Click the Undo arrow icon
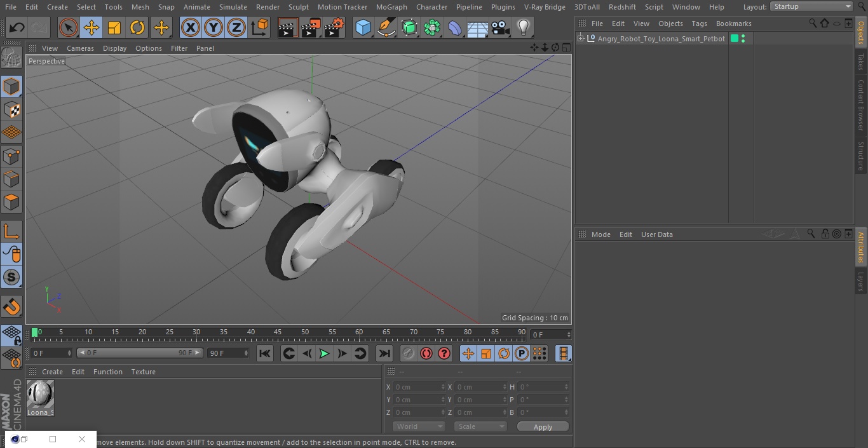The height and width of the screenshot is (448, 868). (17, 27)
